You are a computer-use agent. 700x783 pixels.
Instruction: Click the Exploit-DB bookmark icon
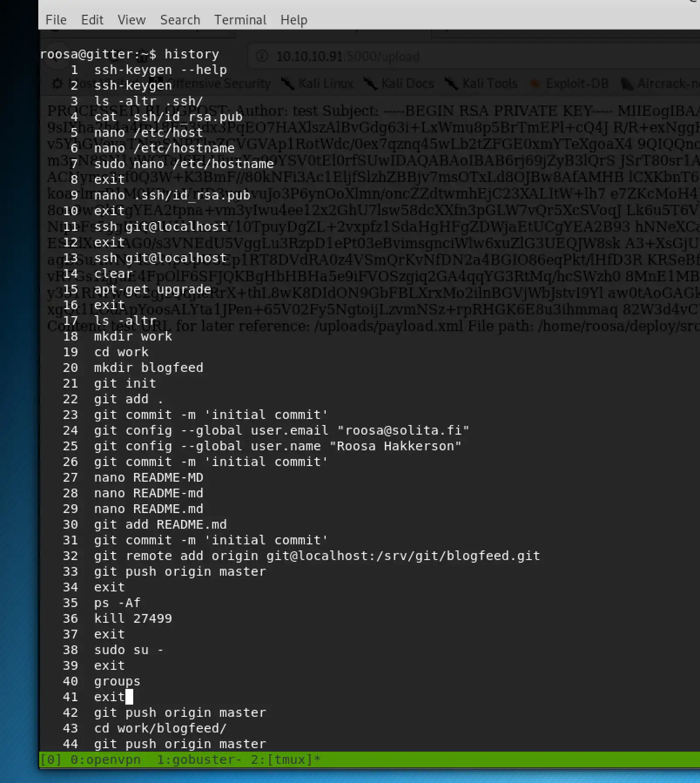tap(535, 84)
